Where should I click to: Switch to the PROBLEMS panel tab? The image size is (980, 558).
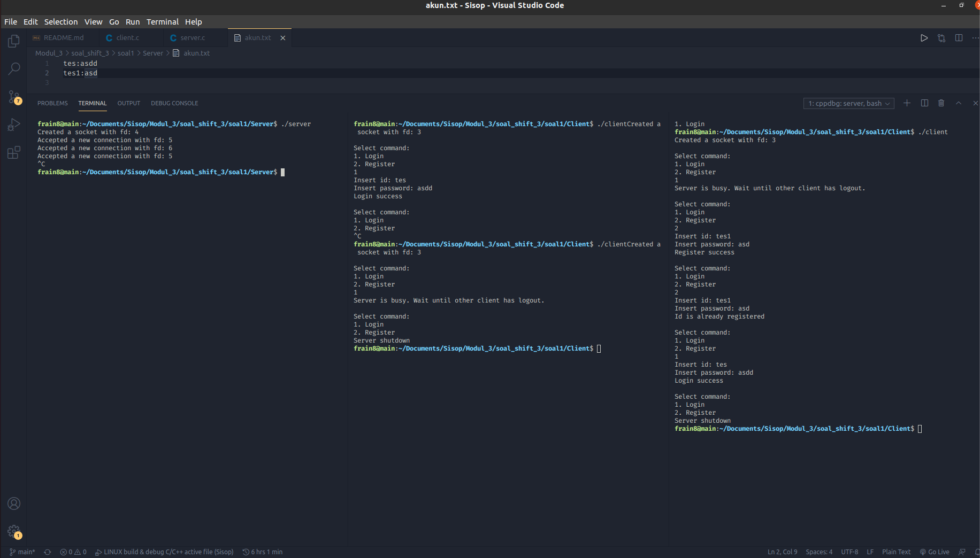(52, 103)
